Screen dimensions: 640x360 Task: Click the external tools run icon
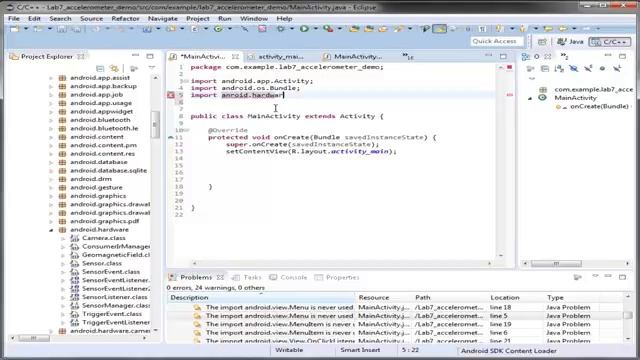click(x=328, y=29)
